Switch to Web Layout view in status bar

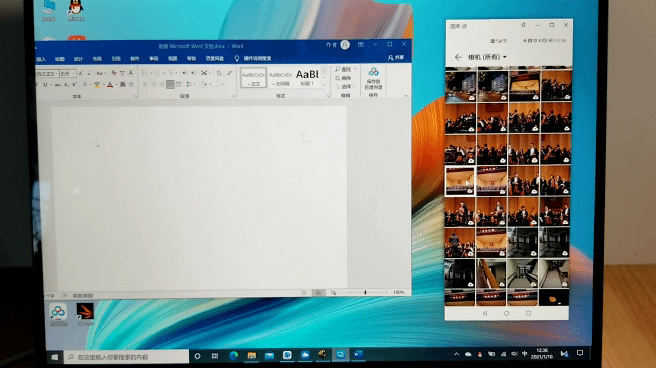click(333, 293)
